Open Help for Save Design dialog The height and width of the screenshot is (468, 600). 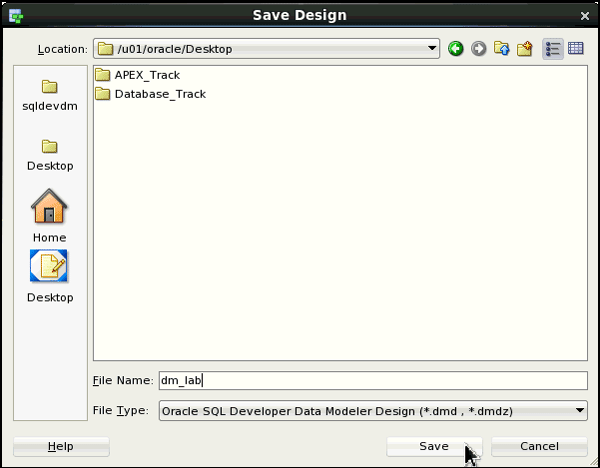click(x=61, y=446)
